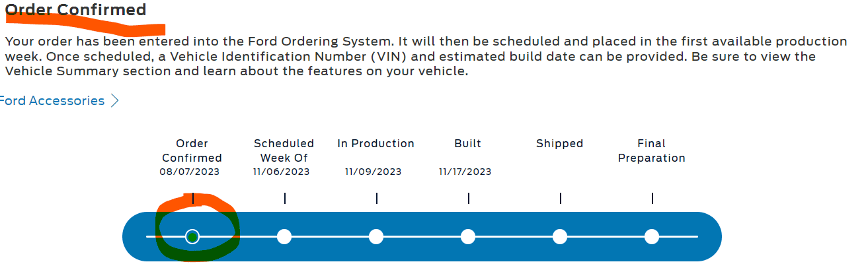Viewport: 868px width, 266px height.
Task: Click the Shipped stage dot on tracker
Action: point(560,236)
